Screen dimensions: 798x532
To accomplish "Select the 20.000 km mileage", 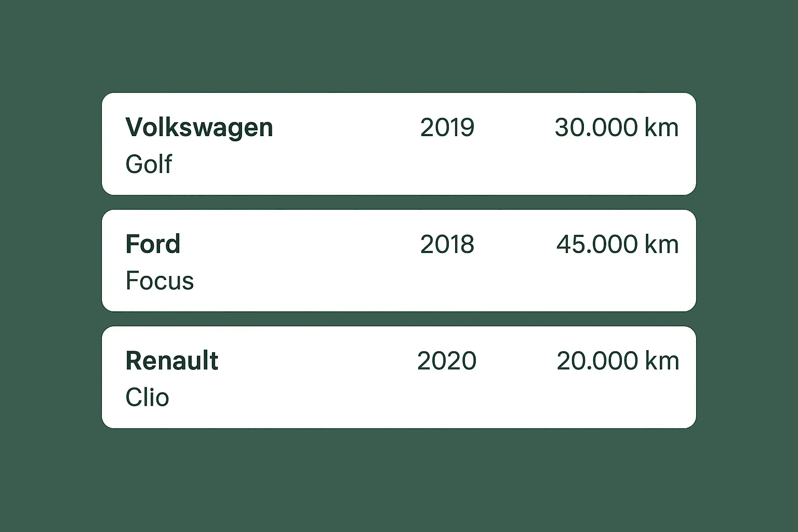I will [617, 361].
